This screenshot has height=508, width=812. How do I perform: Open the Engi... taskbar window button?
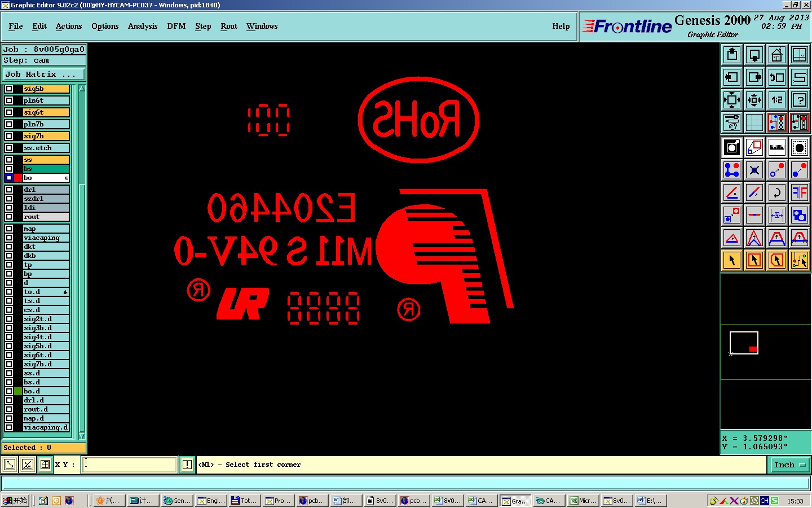click(211, 501)
